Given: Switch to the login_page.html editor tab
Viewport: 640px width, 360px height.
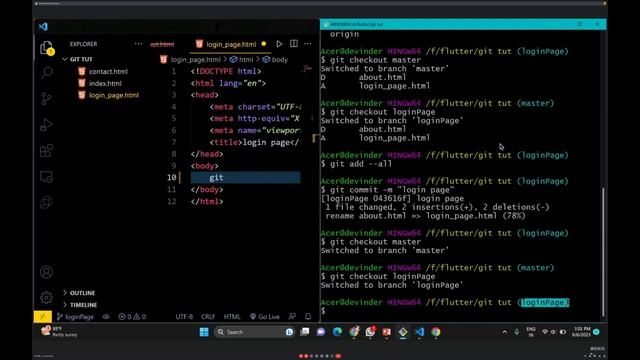Looking at the screenshot, I should (x=231, y=44).
